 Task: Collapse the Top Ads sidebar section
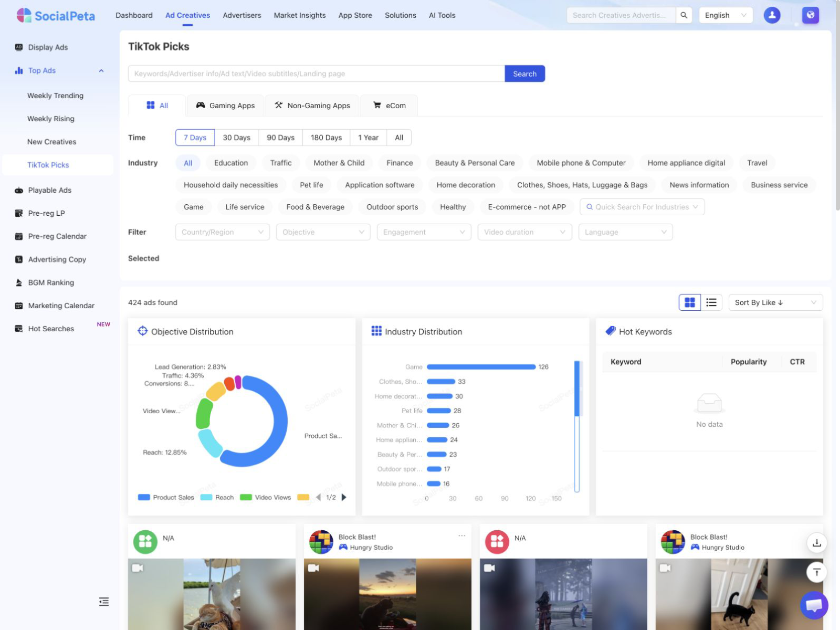[101, 71]
